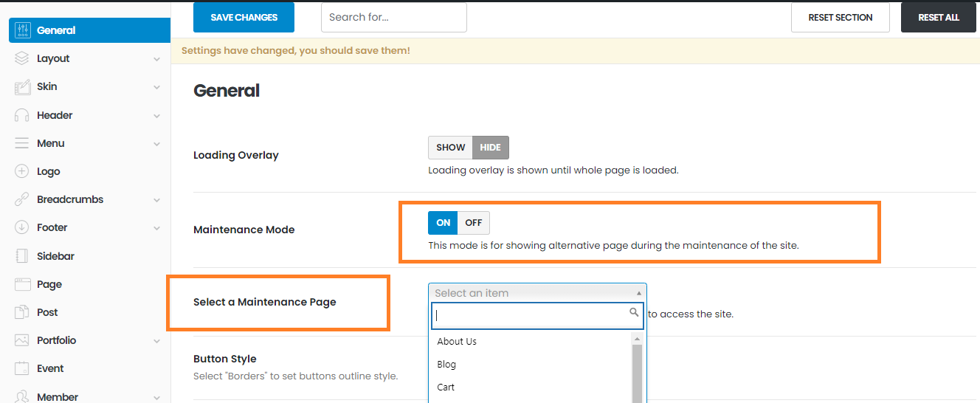Viewport: 980px width, 403px height.
Task: Expand the Skin section chevron
Action: tap(156, 87)
